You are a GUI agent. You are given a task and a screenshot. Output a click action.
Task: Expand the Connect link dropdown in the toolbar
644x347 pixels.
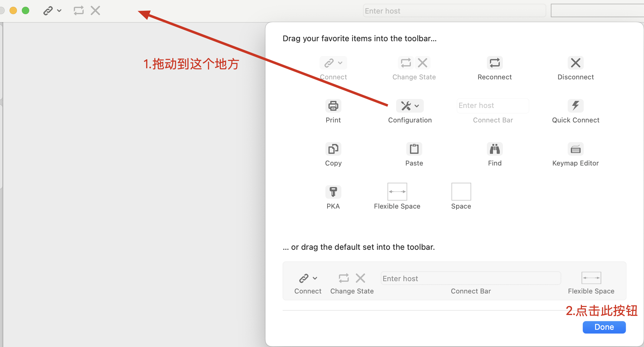pyautogui.click(x=52, y=11)
